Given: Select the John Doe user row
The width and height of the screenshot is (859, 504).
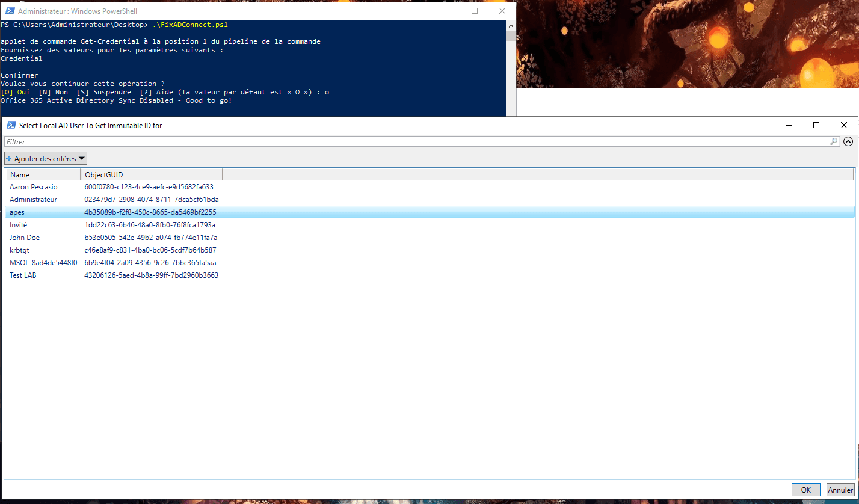Looking at the screenshot, I should coord(25,238).
